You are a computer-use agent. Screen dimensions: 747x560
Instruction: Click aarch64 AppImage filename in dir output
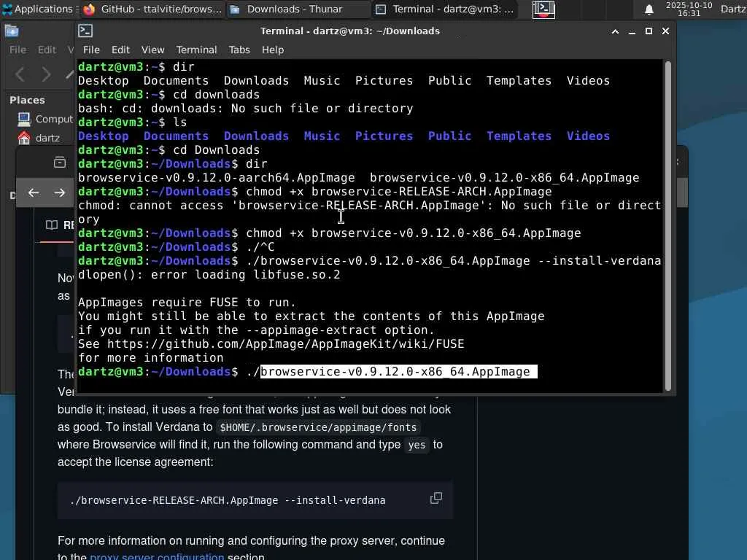pos(216,178)
